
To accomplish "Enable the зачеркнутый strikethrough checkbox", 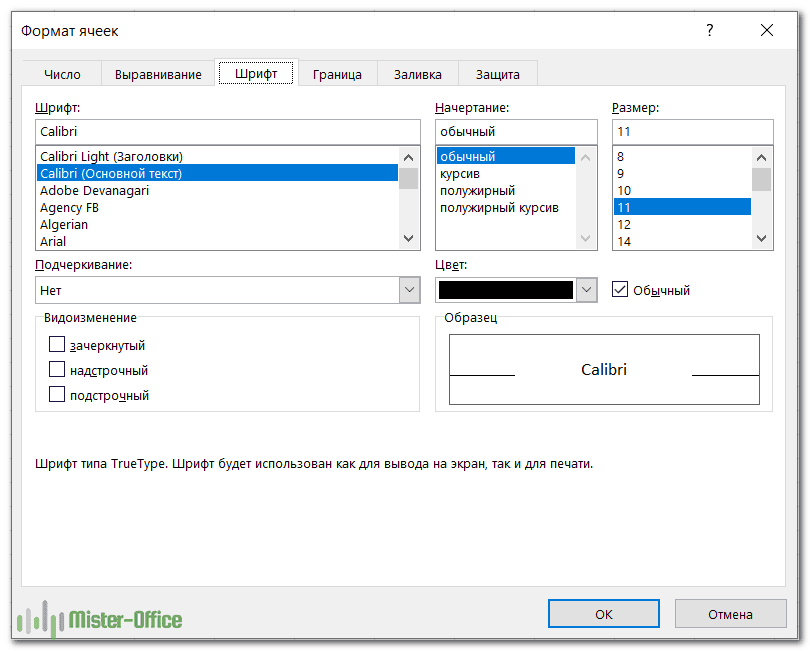I will point(57,345).
